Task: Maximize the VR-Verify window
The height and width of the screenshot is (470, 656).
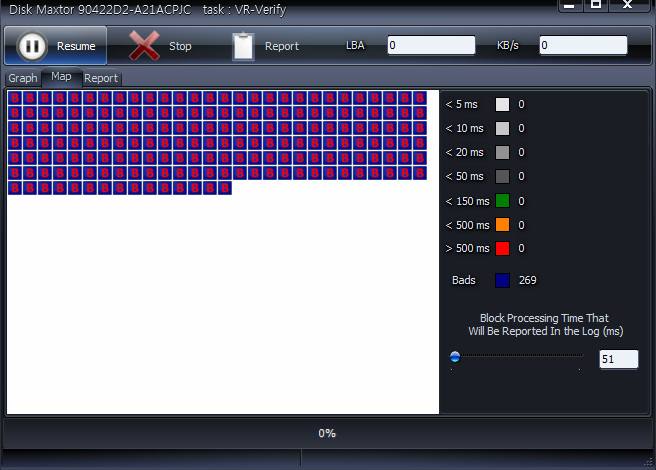Action: [596, 5]
